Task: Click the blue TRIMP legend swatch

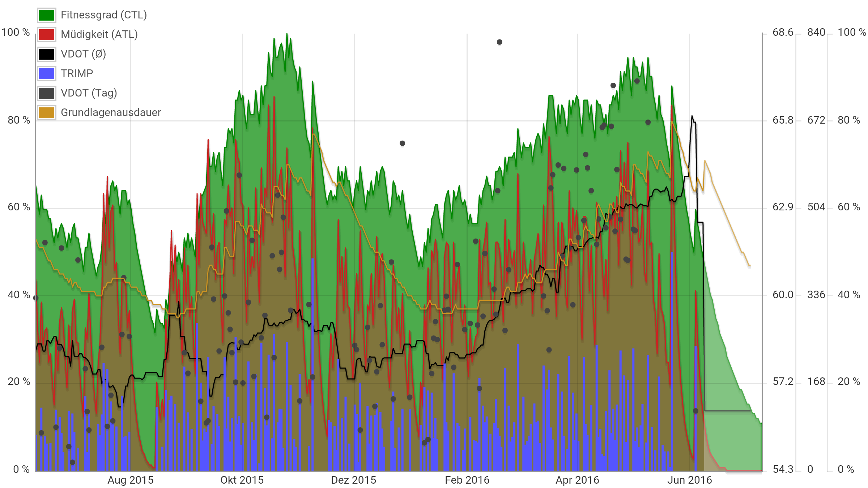Action: click(x=47, y=74)
